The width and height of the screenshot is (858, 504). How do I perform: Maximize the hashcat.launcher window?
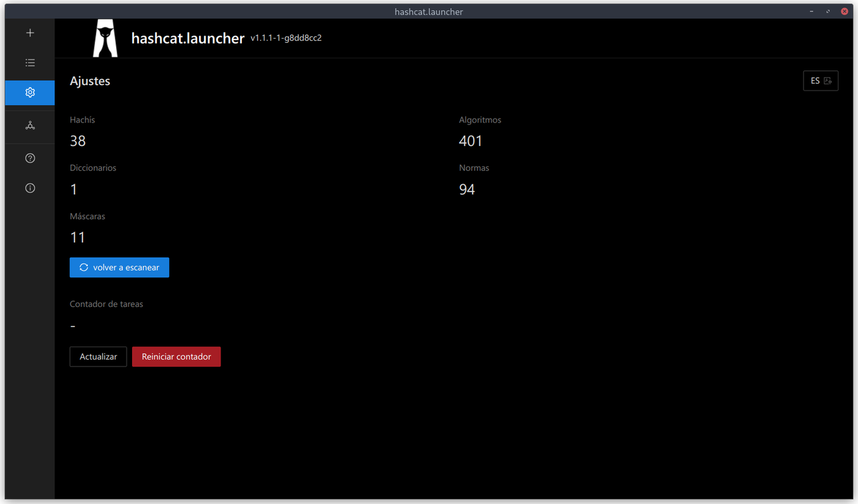pyautogui.click(x=829, y=11)
